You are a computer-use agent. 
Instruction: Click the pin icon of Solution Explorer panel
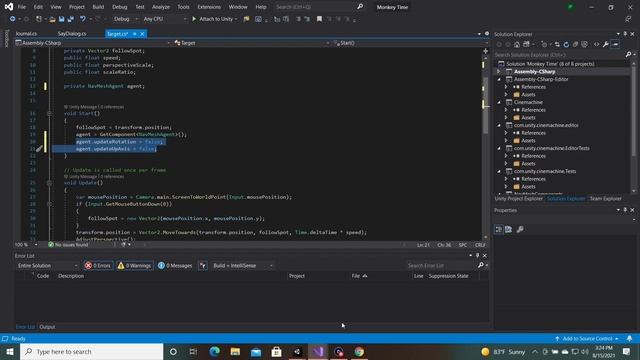pos(625,34)
